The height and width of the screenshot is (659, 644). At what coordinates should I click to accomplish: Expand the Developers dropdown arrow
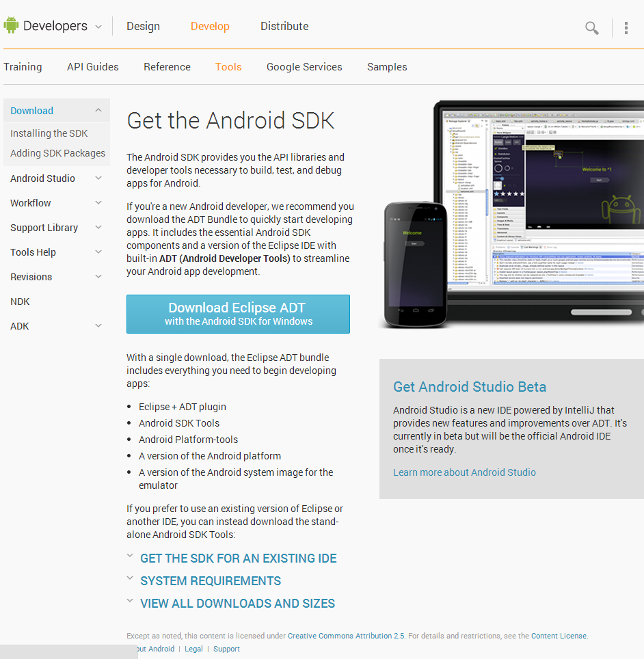coord(98,27)
